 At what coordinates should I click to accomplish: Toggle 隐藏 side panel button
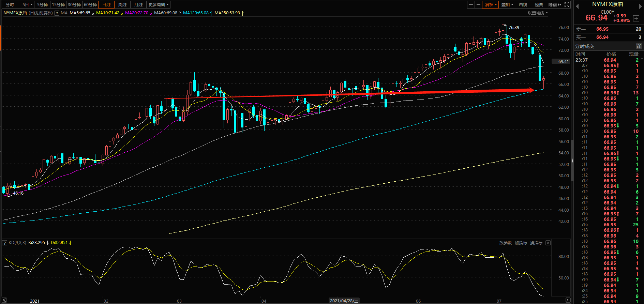coord(555,4)
